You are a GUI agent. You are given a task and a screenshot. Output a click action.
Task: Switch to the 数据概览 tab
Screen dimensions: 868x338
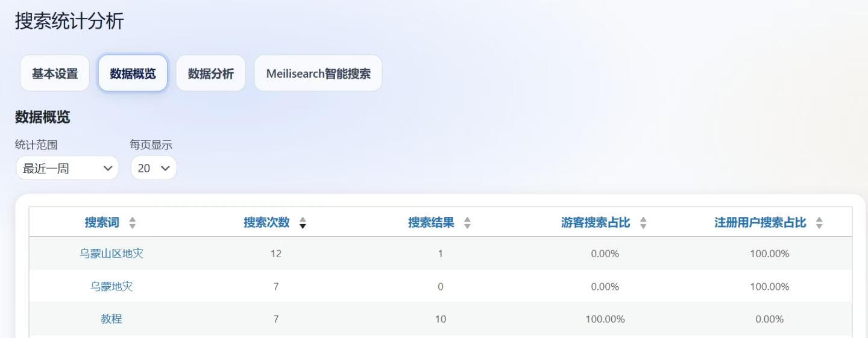click(x=133, y=74)
